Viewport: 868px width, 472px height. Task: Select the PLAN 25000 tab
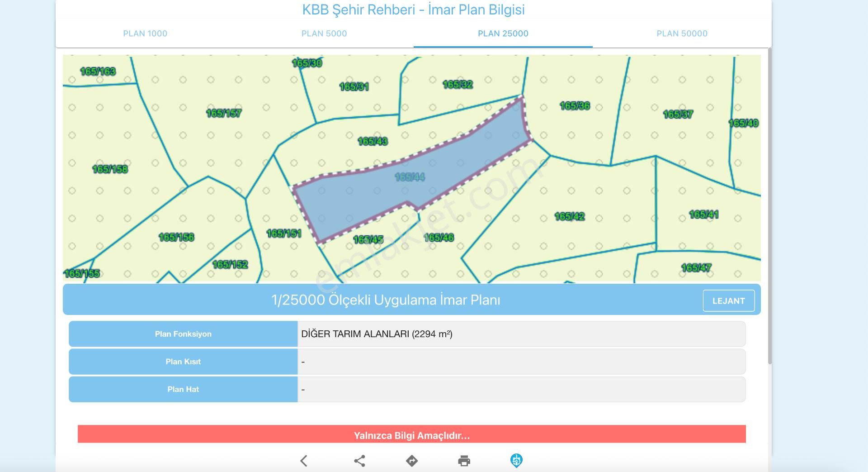pyautogui.click(x=503, y=33)
